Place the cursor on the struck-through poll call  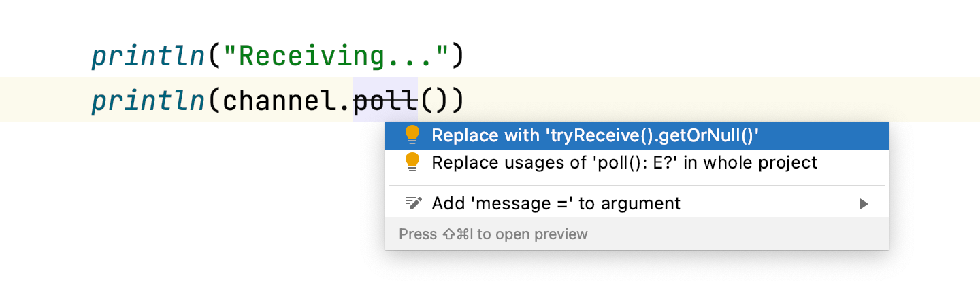386,101
